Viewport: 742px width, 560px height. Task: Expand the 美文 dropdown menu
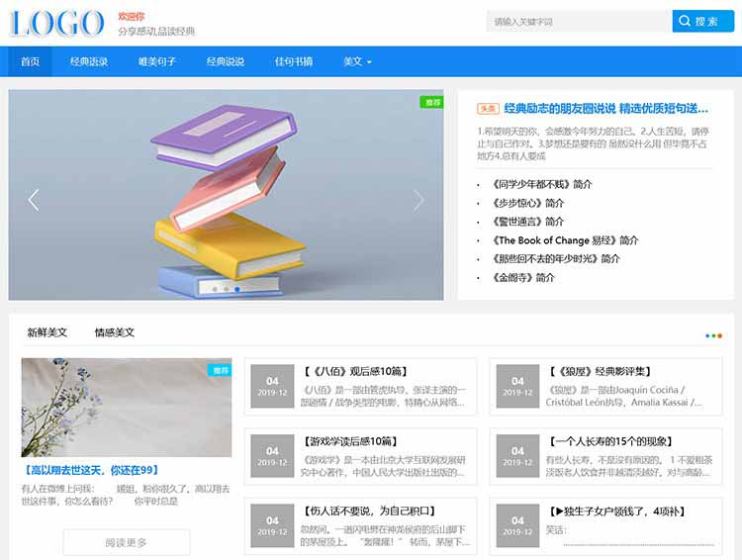point(357,61)
